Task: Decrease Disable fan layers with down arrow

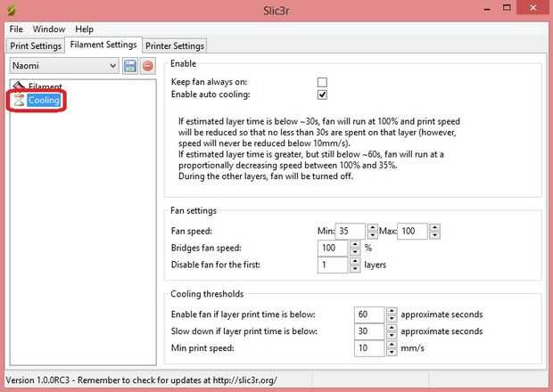Action: (355, 269)
